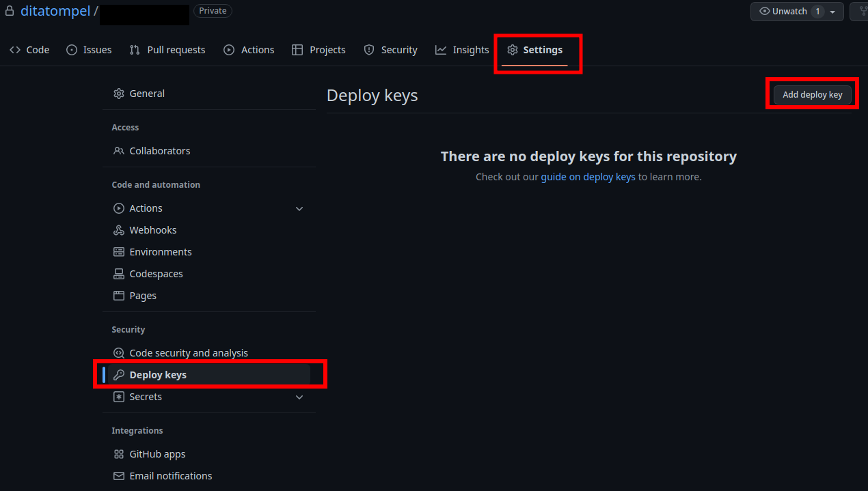Click the Projects table icon

pos(297,50)
